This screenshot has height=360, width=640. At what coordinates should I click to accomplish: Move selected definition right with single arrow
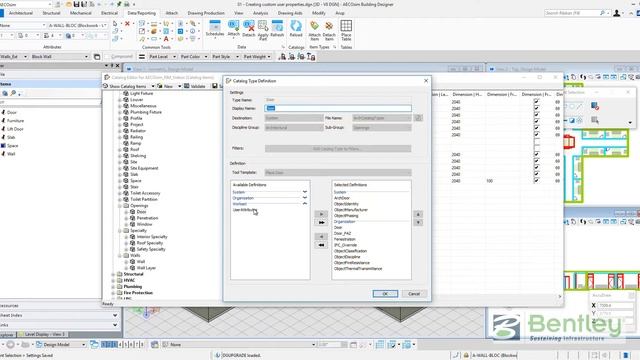click(x=322, y=214)
